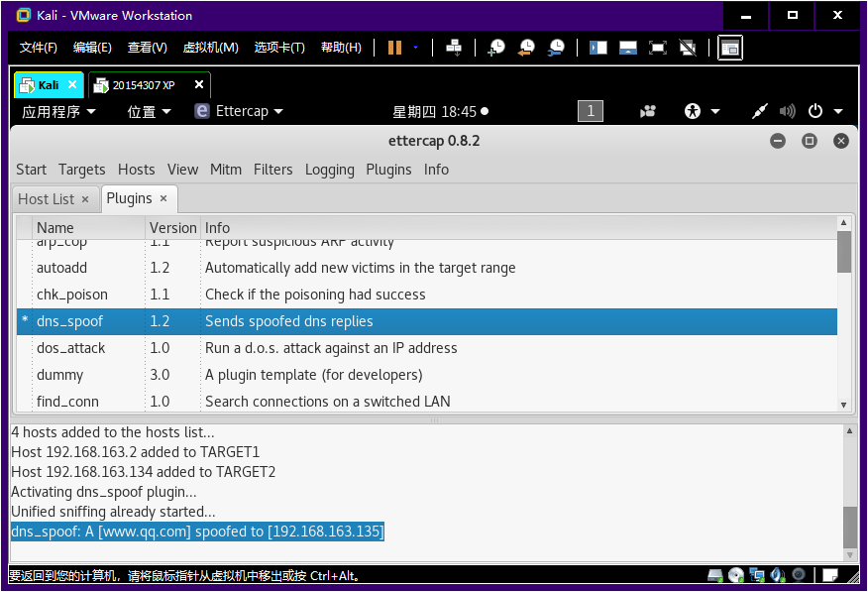Toggle the dns_spoof plugin row
Viewport: 868px width, 592px height.
pyautogui.click(x=426, y=321)
